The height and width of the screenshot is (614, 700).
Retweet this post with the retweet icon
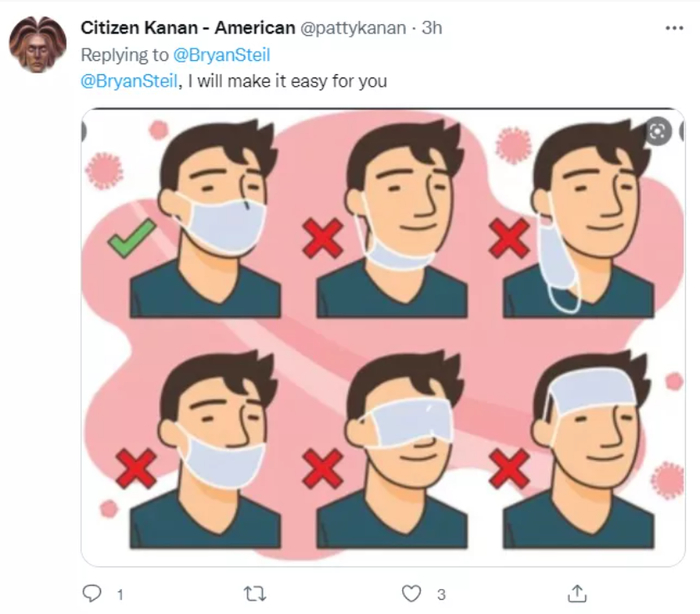[x=255, y=594]
